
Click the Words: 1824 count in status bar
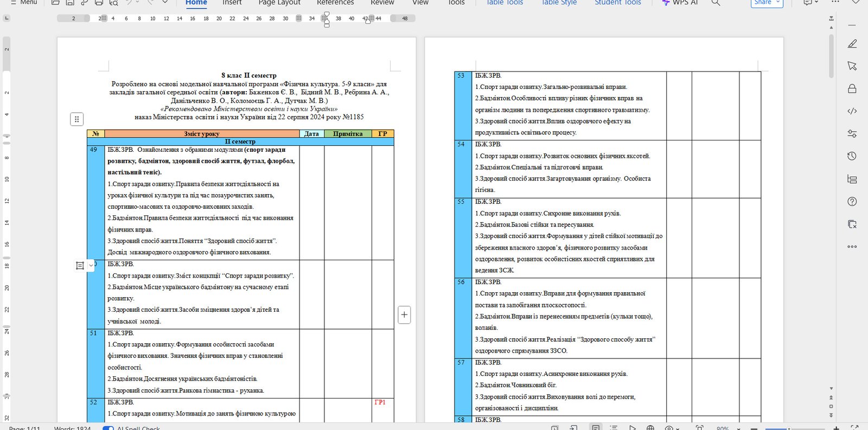coord(73,428)
